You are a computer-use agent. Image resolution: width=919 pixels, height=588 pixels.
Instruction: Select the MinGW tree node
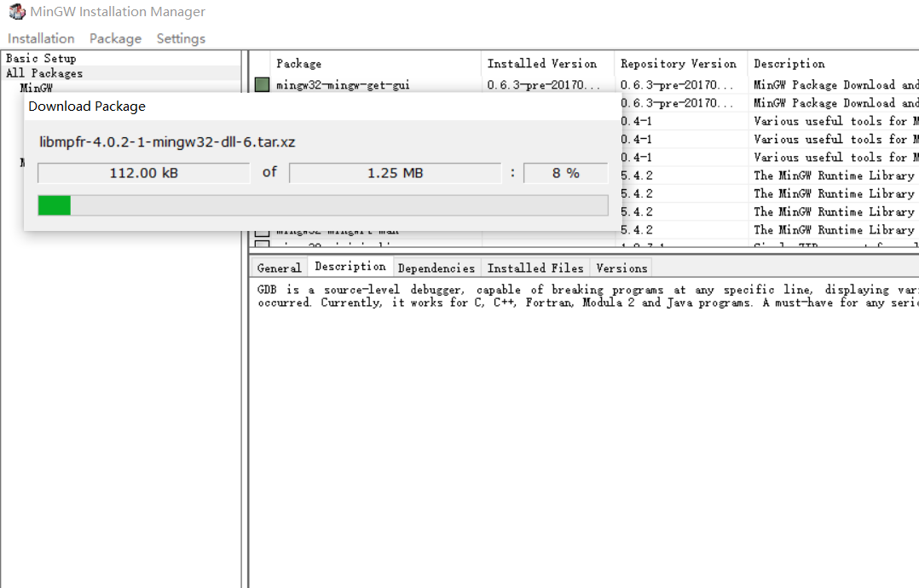point(37,88)
